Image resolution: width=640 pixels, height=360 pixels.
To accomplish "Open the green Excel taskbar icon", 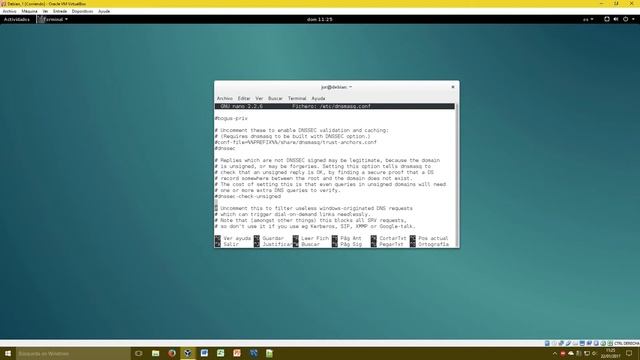I will click(x=220, y=353).
